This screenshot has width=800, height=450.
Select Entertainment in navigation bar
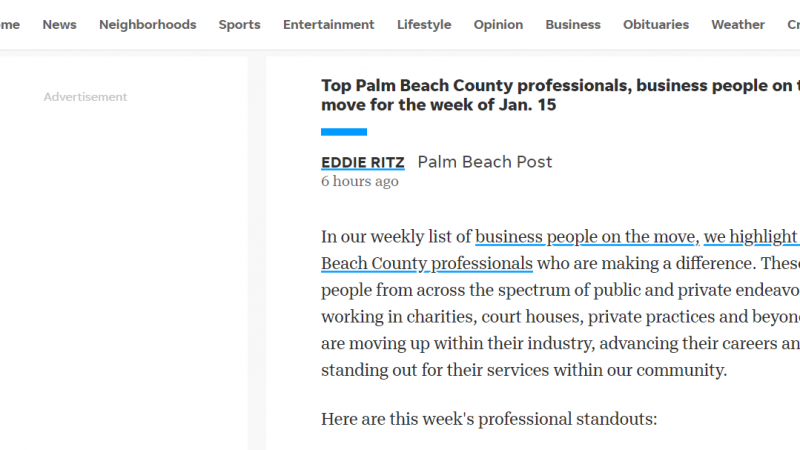point(329,24)
